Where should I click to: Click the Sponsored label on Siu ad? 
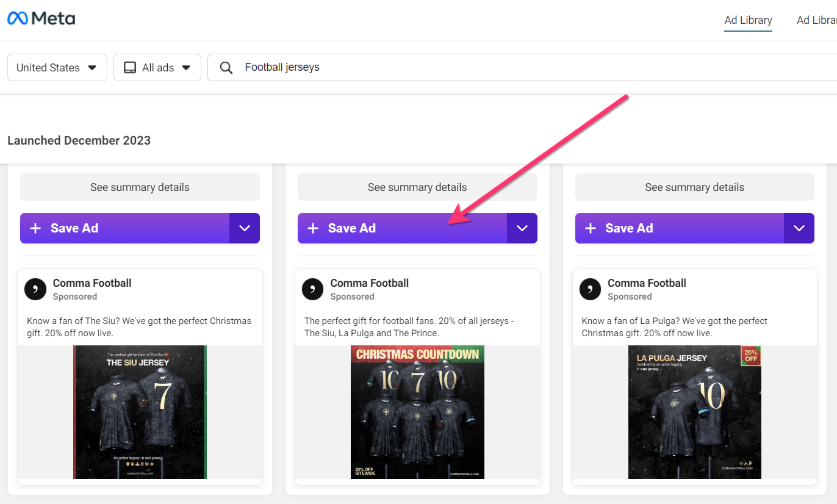[75, 297]
